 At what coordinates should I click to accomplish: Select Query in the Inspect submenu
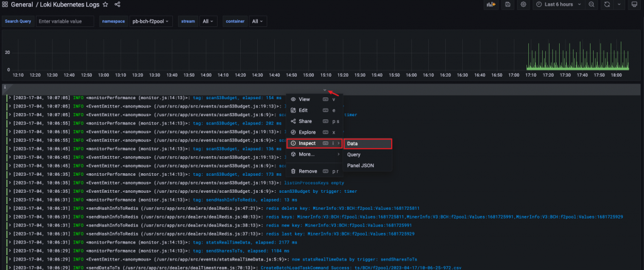point(367,154)
